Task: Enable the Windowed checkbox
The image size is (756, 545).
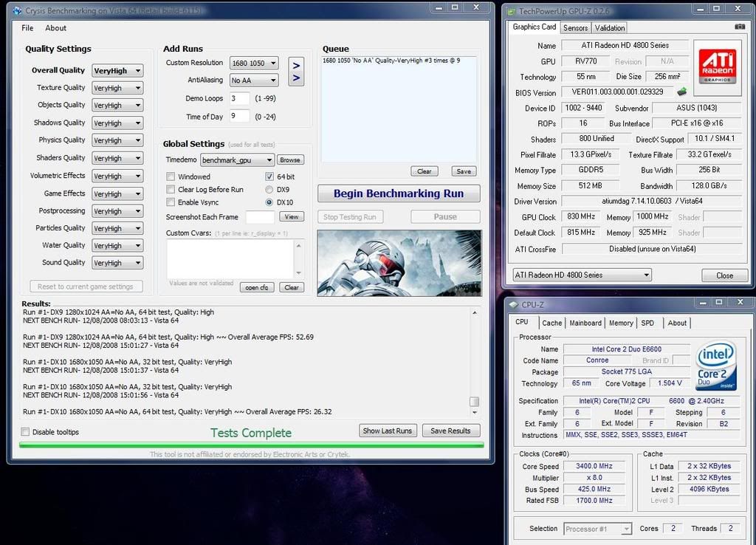Action: point(171,177)
